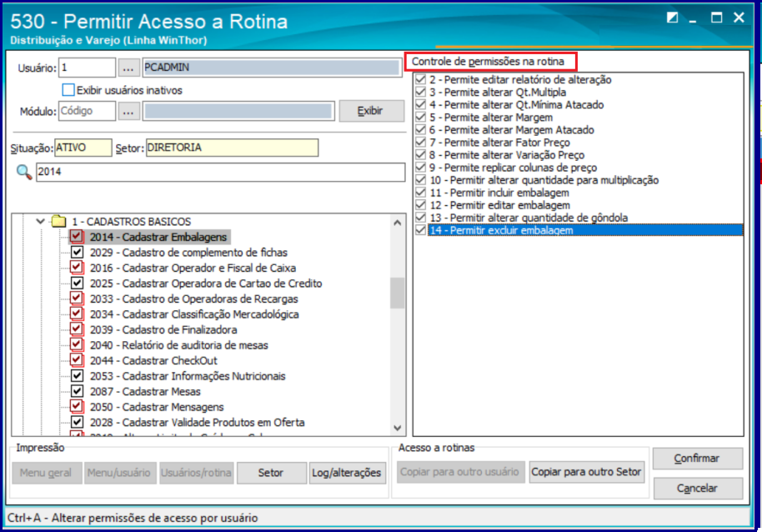Toggle 12 - Permitir editar embalagem checkbox
The width and height of the screenshot is (762, 532).
point(421,205)
